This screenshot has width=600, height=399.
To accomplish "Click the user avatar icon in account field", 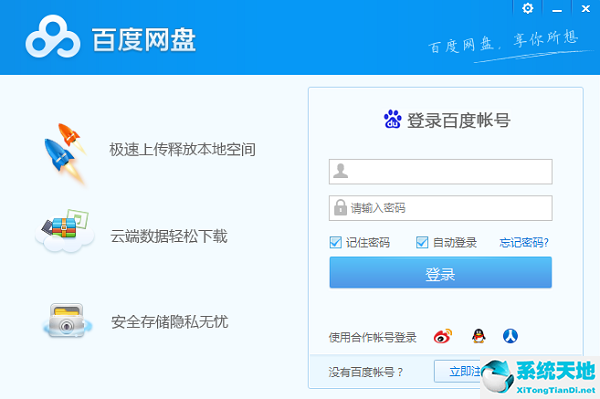I will click(x=340, y=171).
